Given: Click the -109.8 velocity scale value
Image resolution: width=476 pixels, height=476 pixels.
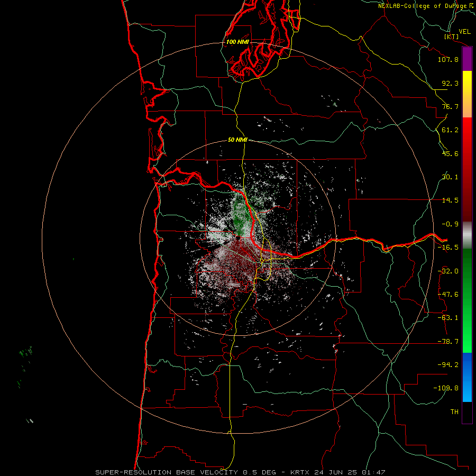Looking at the screenshot, I should click(446, 388).
